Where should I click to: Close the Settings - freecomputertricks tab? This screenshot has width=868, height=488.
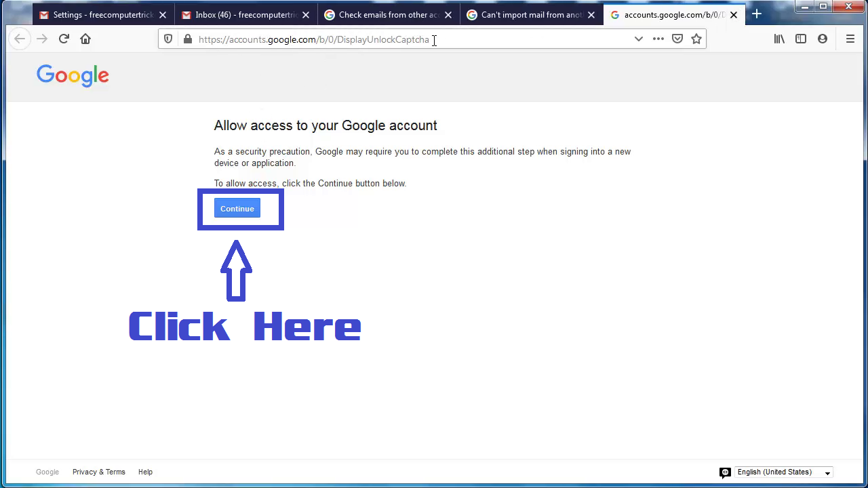click(x=163, y=15)
